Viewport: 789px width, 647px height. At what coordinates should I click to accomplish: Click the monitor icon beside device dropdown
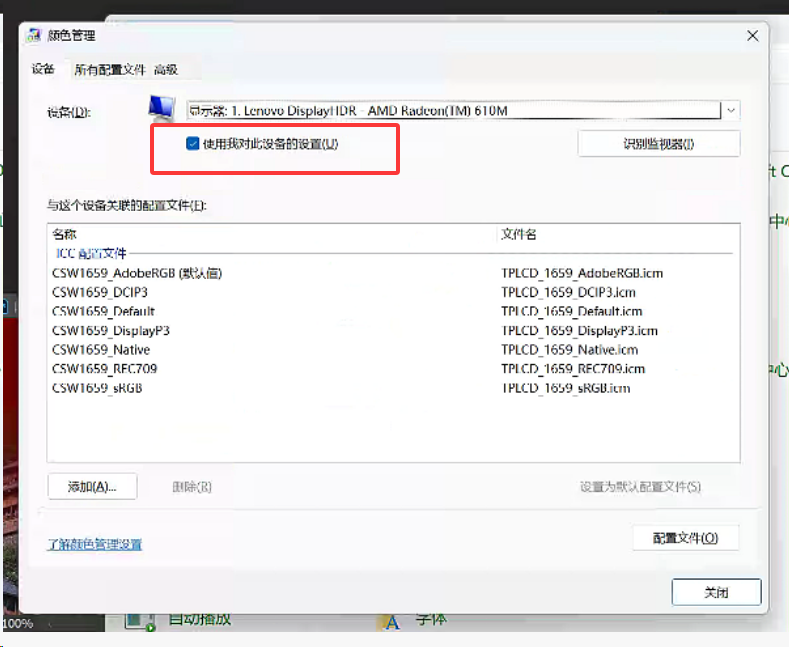(x=160, y=109)
